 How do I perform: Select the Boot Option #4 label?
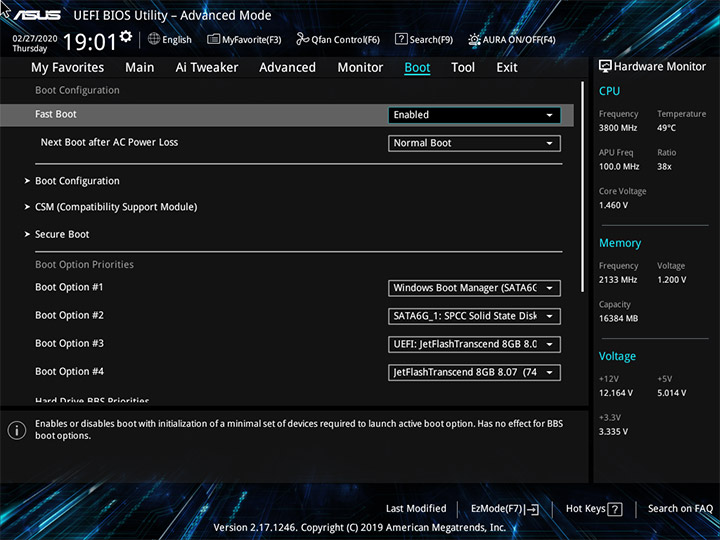(x=69, y=371)
